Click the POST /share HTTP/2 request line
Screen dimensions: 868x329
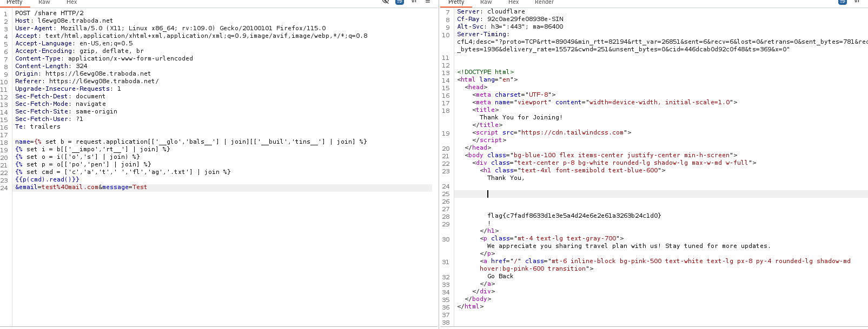coord(49,13)
